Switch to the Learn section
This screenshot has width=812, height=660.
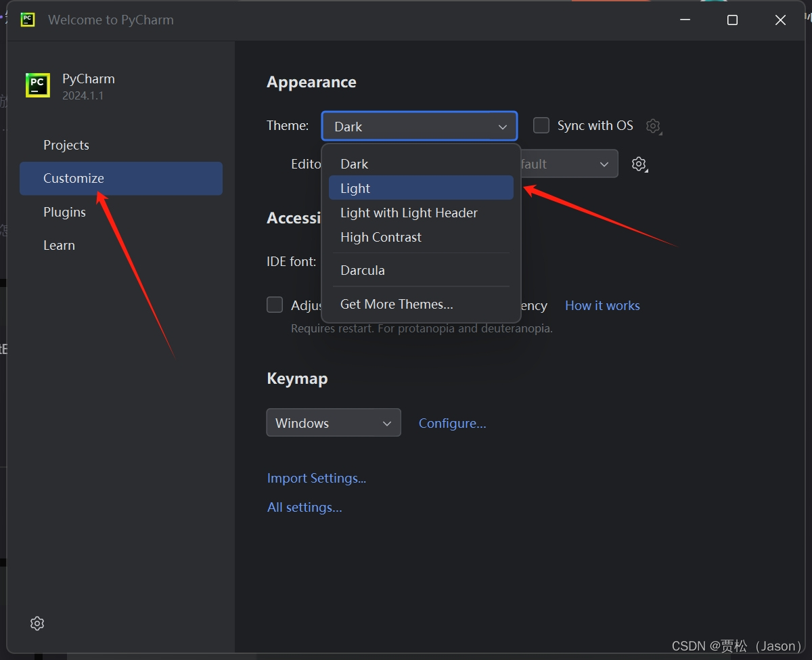pyautogui.click(x=121, y=245)
